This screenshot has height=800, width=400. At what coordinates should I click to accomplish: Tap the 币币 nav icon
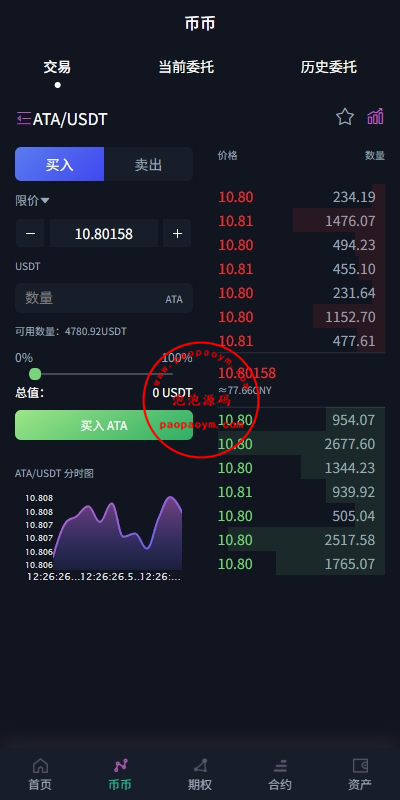click(x=120, y=766)
